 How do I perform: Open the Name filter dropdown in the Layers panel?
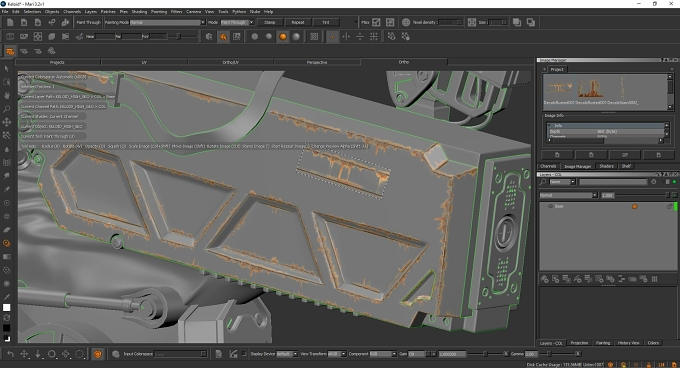[563, 182]
